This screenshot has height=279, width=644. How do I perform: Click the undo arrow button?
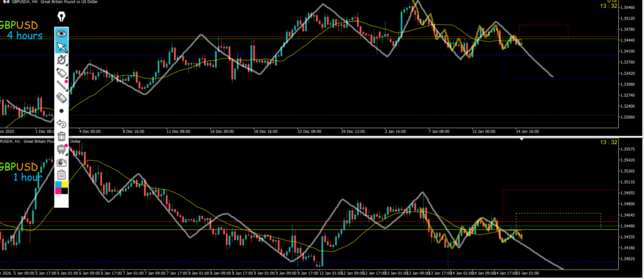point(62,123)
